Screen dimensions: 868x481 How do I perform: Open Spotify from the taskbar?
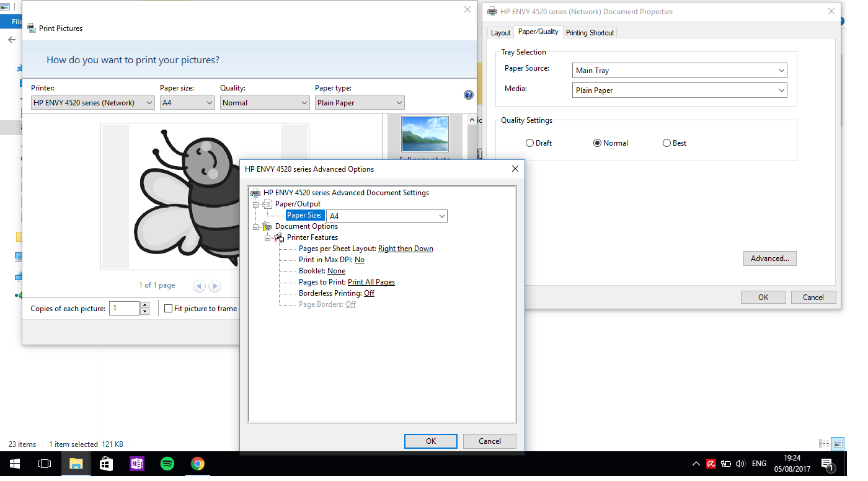point(167,464)
